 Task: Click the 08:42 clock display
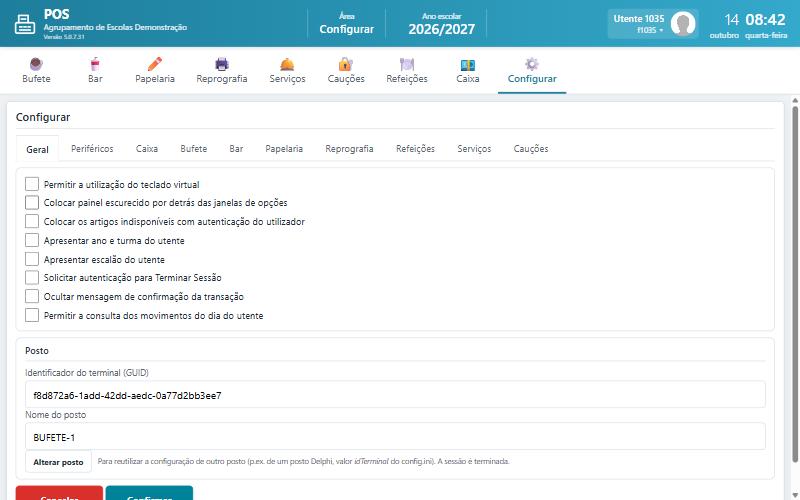tap(765, 20)
